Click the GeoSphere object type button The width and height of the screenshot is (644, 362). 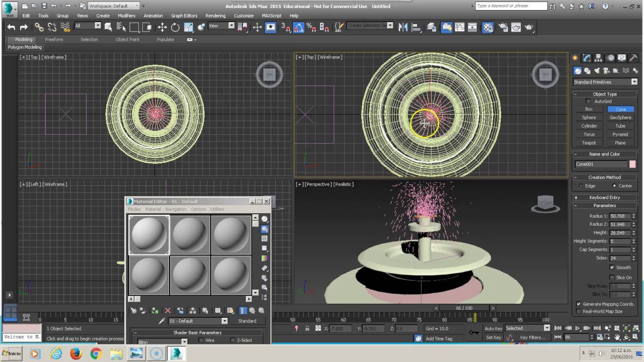click(620, 118)
